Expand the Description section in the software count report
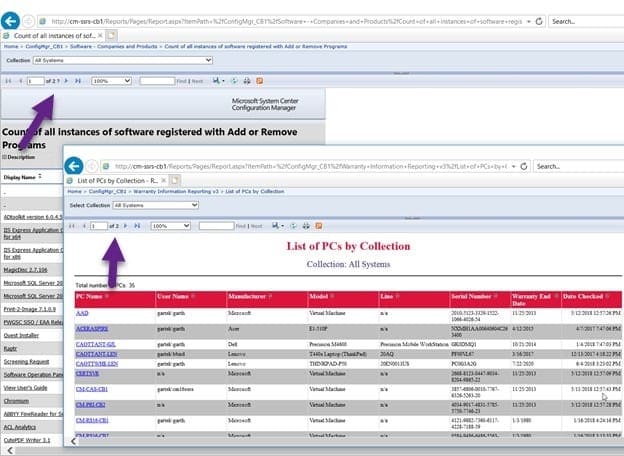 click(4, 157)
